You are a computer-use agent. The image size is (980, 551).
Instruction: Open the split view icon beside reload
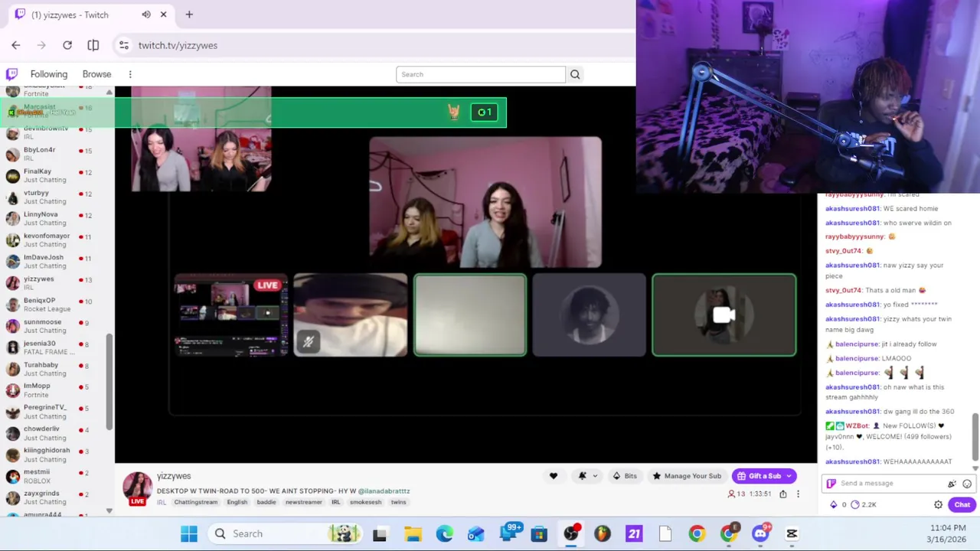93,45
